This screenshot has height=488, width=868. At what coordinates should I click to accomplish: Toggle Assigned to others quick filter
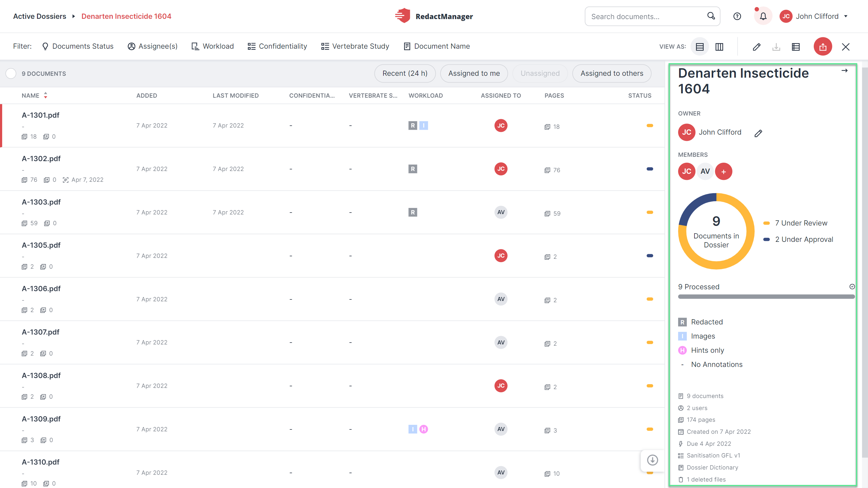click(x=612, y=73)
